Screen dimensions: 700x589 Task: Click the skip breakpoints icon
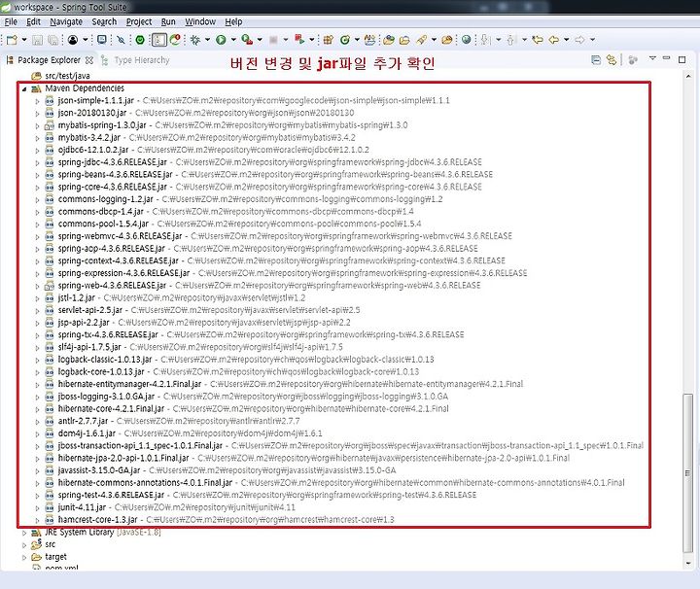(121, 40)
